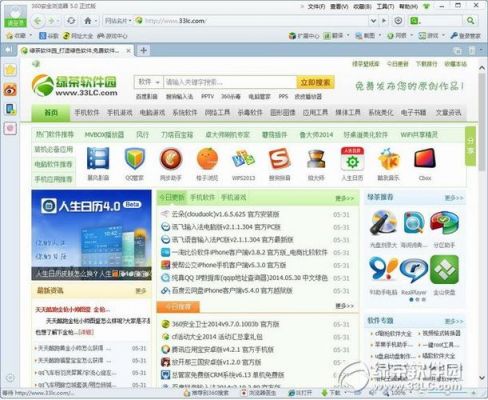Reload the page with the refresh icon
Image resolution: width=488 pixels, height=400 pixels.
71,21
